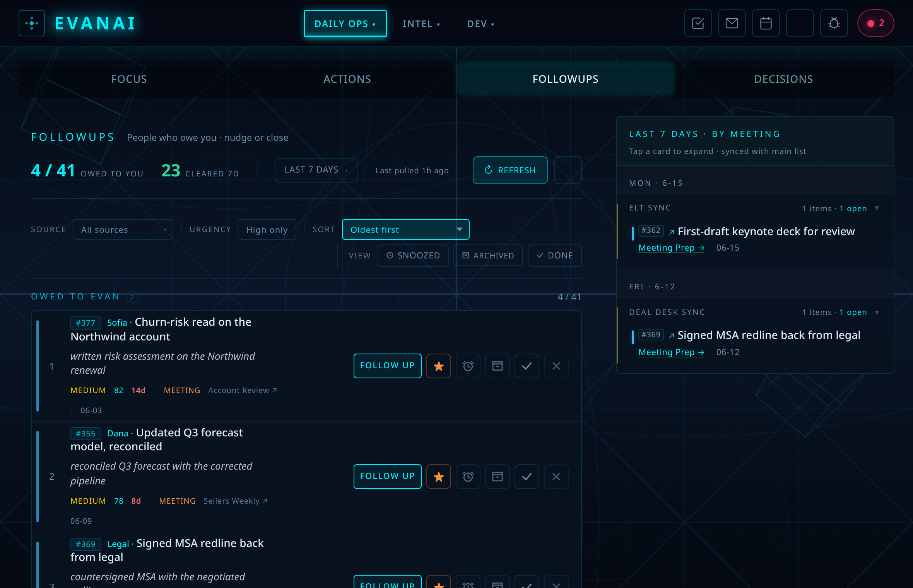This screenshot has width=913, height=588.
Task: Click the score '82' on item #377
Action: click(118, 390)
